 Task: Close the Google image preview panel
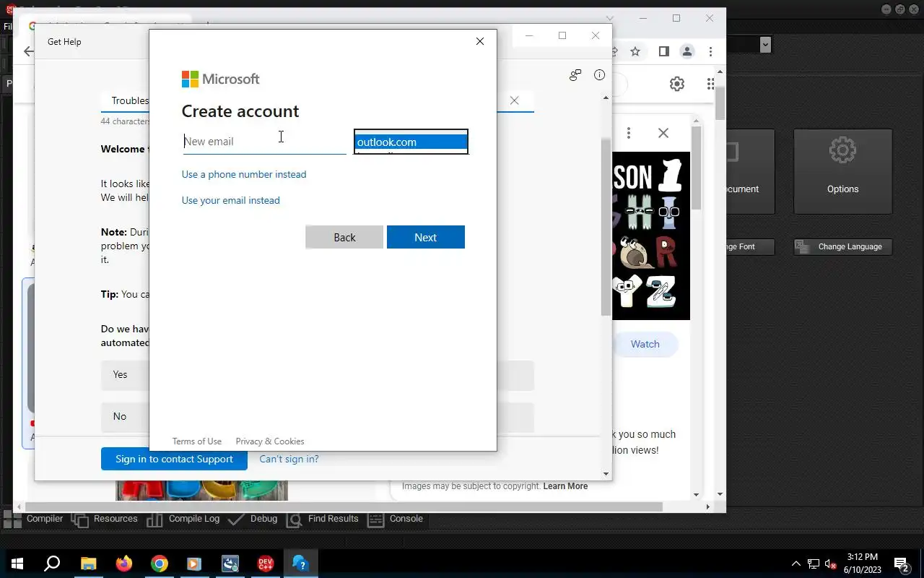tap(663, 133)
